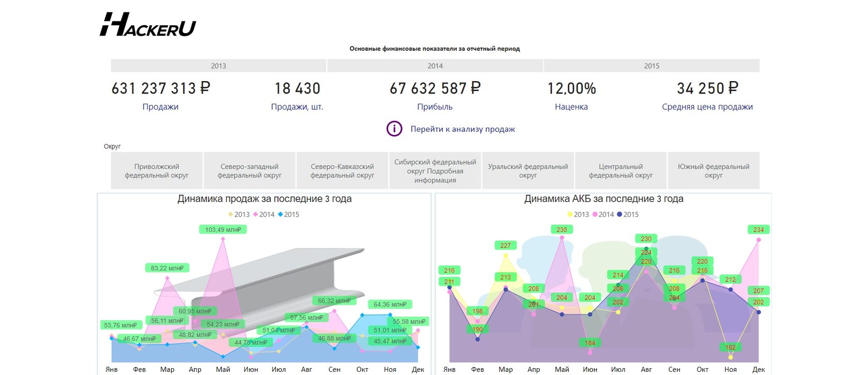Open the Перейти к анализу продаж link

(x=462, y=129)
